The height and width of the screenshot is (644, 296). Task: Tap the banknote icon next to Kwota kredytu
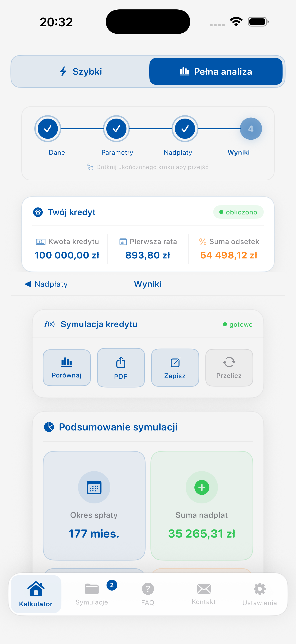[x=40, y=242]
